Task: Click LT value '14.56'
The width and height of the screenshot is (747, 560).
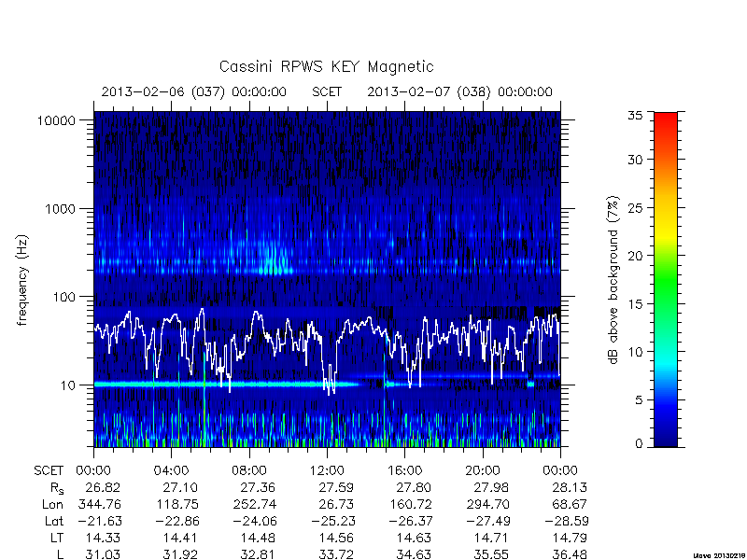Action: point(336,539)
